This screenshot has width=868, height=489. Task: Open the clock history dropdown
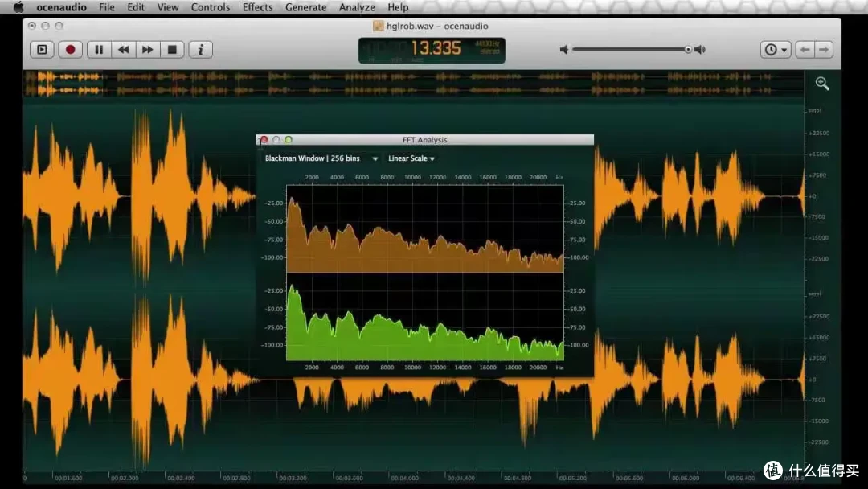point(776,50)
